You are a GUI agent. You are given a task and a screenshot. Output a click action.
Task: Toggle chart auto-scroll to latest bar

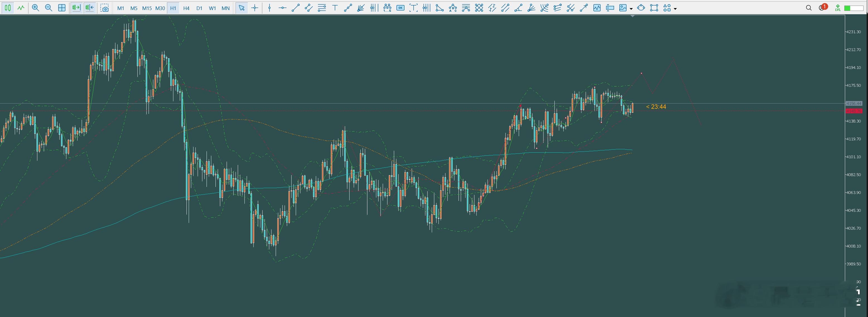tap(76, 8)
